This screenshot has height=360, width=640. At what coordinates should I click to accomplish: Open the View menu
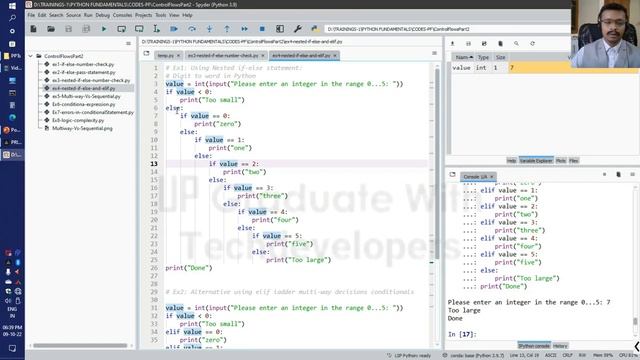coord(174,15)
